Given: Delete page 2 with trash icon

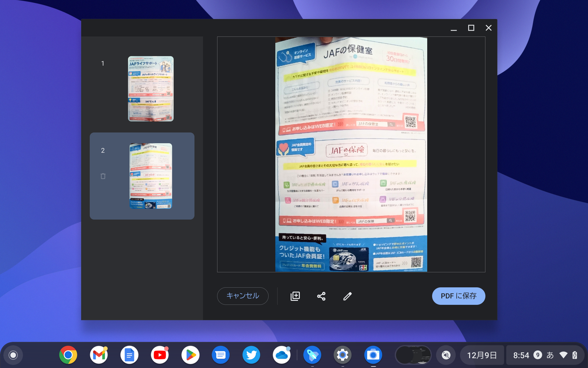Looking at the screenshot, I should click(x=103, y=176).
